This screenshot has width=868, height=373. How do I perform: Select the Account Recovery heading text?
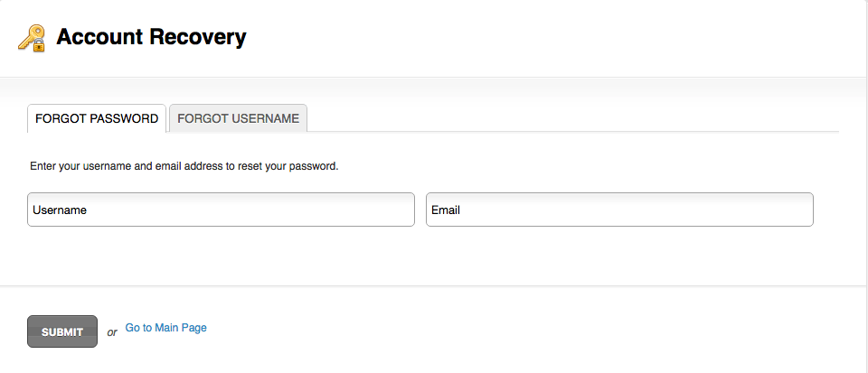[151, 37]
